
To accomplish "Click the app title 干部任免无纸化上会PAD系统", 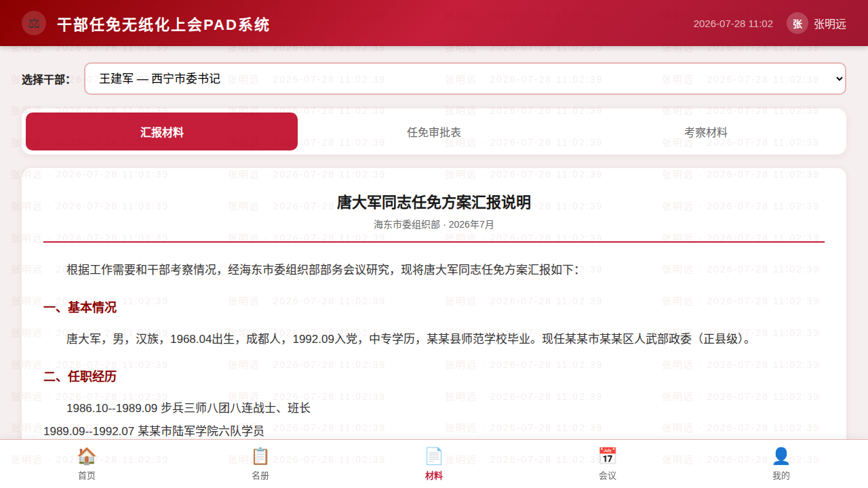I will pos(163,25).
